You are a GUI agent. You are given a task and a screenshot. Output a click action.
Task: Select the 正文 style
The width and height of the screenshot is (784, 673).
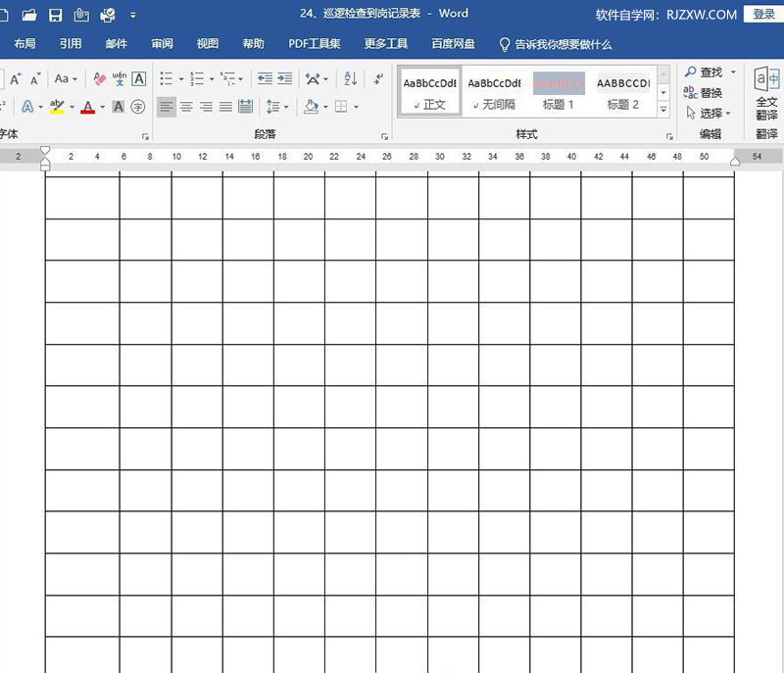(x=430, y=92)
